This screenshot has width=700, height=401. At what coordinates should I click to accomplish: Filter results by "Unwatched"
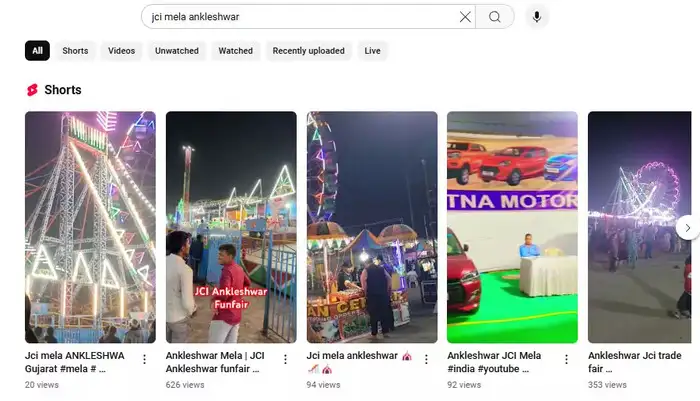click(177, 51)
